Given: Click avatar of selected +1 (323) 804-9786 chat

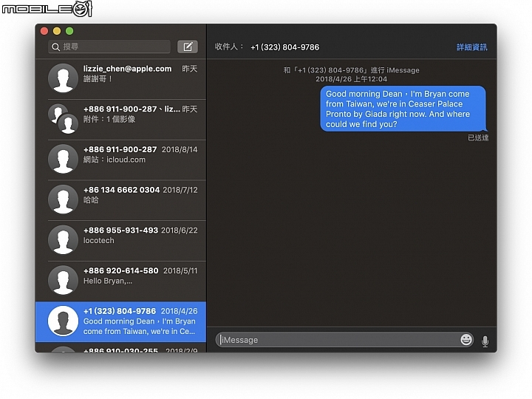Looking at the screenshot, I should tap(63, 321).
